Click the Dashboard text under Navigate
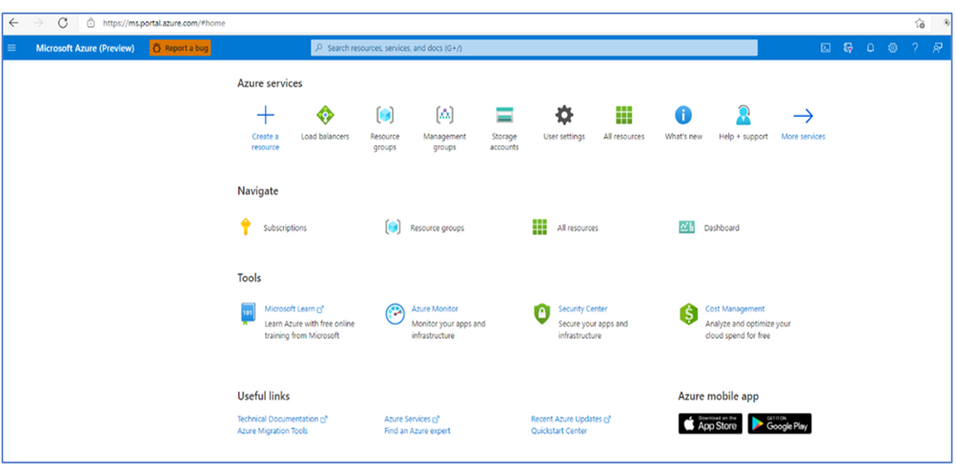The image size is (956, 465). [721, 228]
